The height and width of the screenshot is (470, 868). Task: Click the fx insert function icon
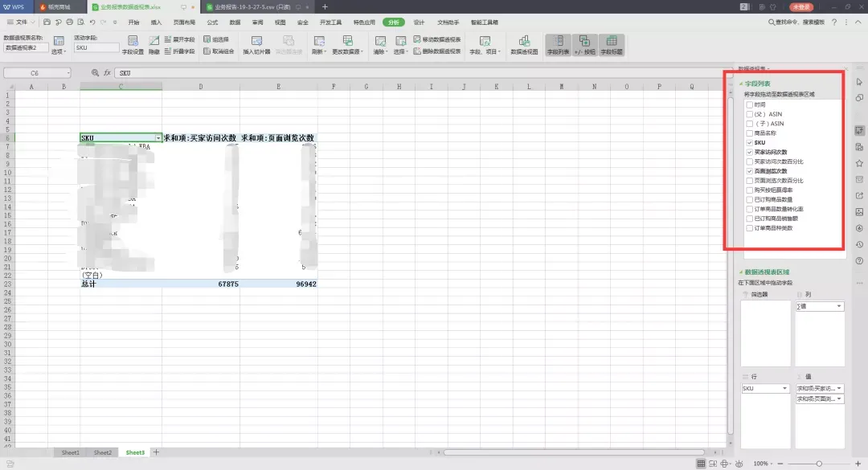pyautogui.click(x=108, y=73)
